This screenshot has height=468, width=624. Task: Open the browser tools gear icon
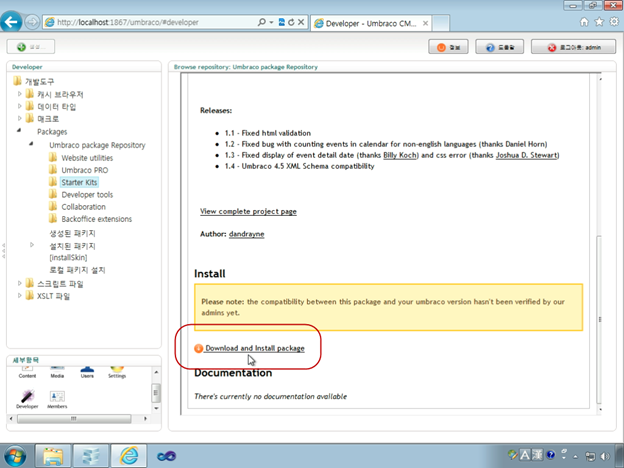tap(614, 22)
